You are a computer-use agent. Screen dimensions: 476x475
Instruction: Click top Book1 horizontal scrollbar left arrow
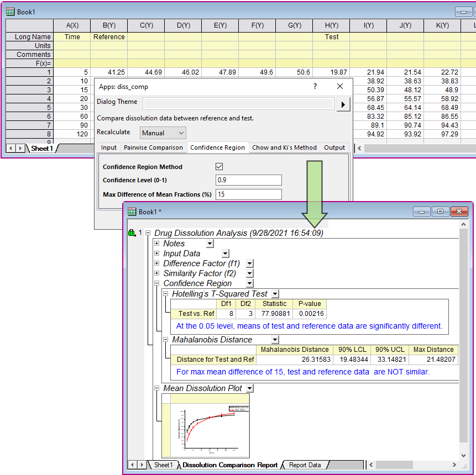[359, 149]
